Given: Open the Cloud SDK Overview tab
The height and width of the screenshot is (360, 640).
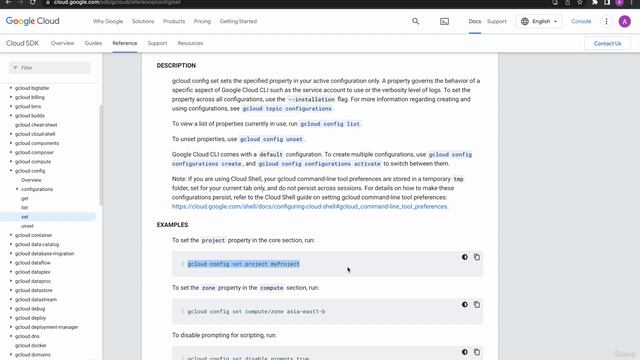Looking at the screenshot, I should coord(62,43).
